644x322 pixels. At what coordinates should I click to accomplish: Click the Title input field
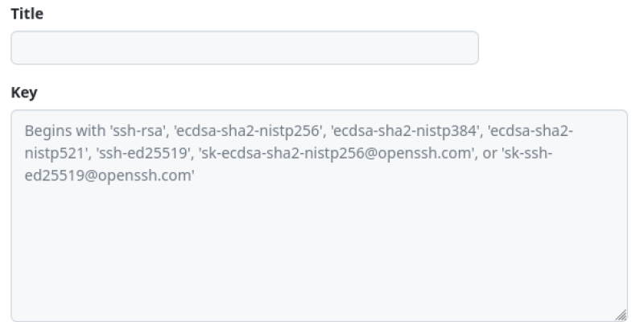point(245,47)
